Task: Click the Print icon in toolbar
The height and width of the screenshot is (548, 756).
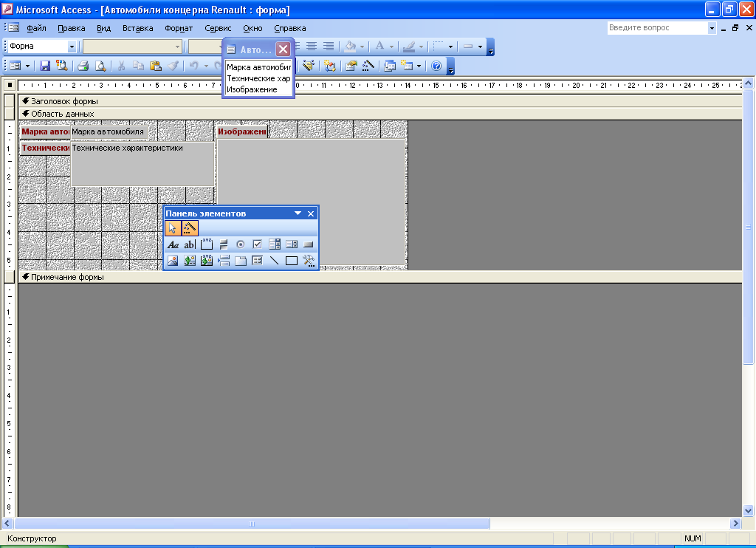Action: [x=83, y=66]
